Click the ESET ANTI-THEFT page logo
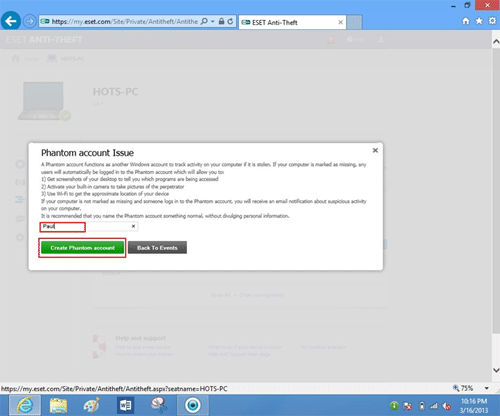Screen dimensions: 500x416 pos(44,40)
